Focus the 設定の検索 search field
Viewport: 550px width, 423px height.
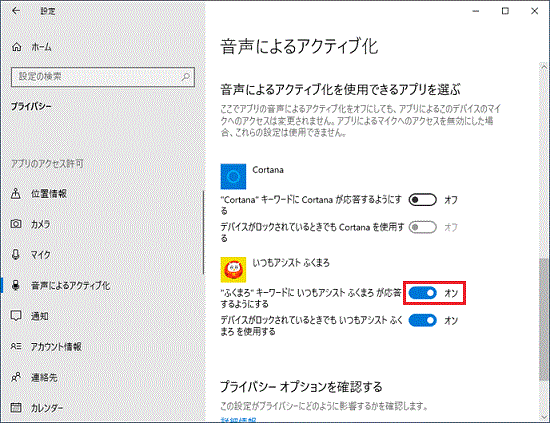103,76
